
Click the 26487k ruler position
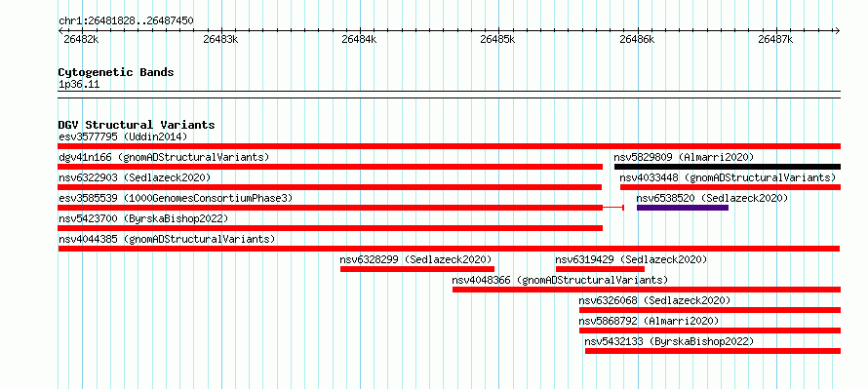775,39
